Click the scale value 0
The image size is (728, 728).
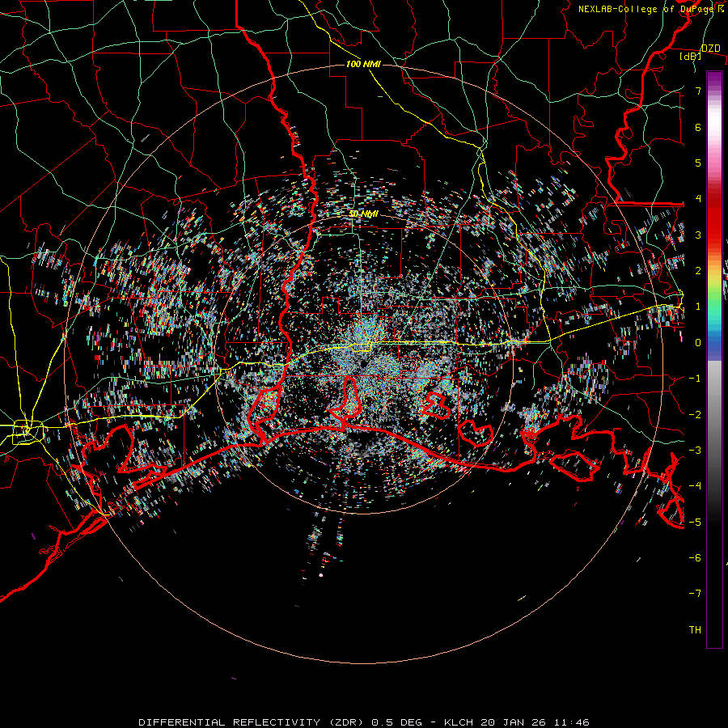[698, 343]
